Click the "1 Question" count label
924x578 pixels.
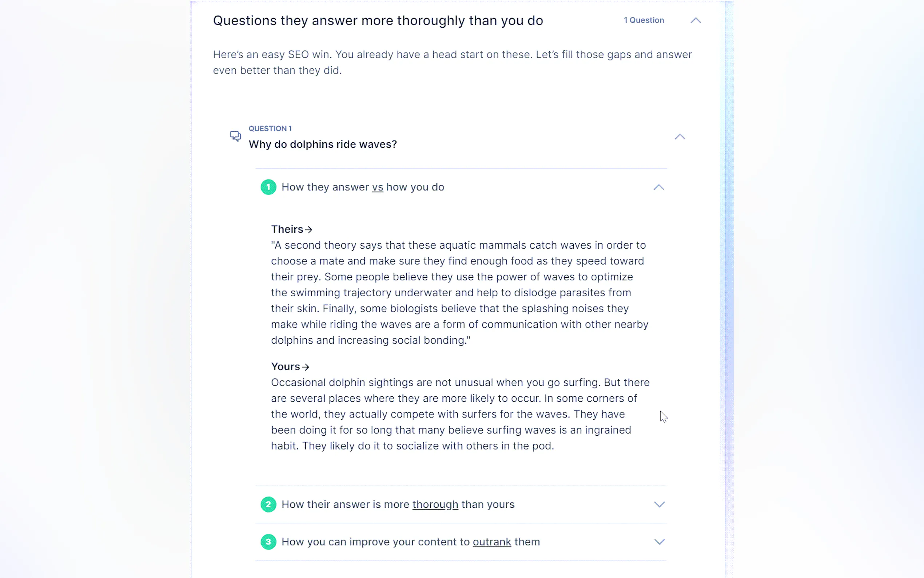644,20
